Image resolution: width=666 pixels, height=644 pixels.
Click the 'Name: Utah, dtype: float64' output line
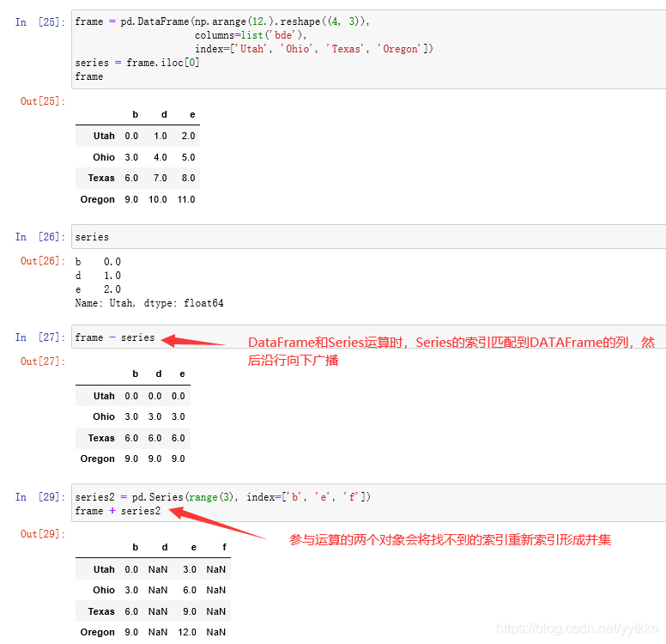pyautogui.click(x=149, y=303)
